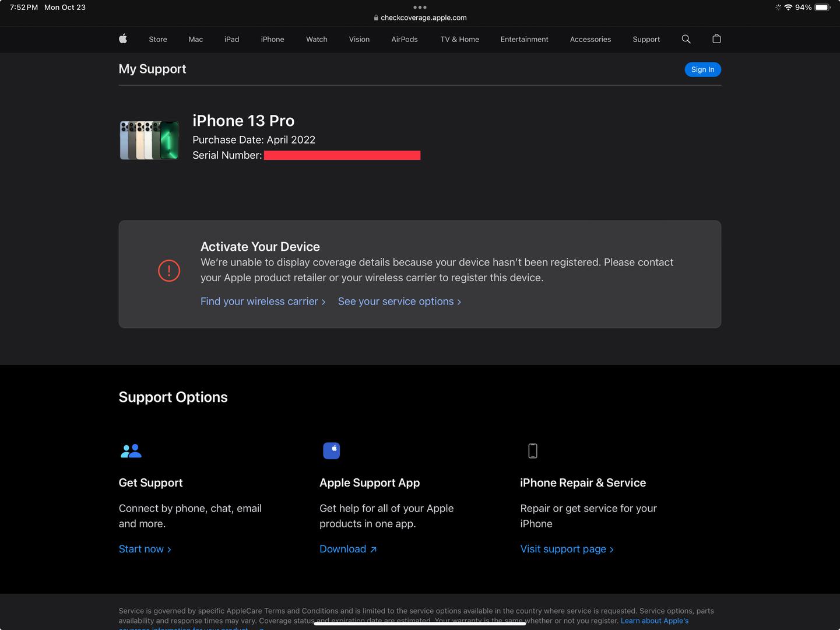The width and height of the screenshot is (840, 630).
Task: Click Download link for Apple Support App
Action: [x=348, y=549]
